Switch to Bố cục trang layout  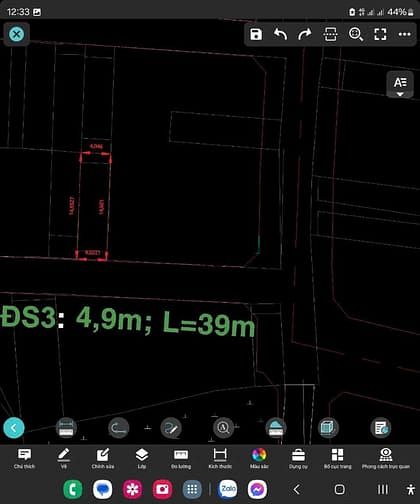point(337,459)
